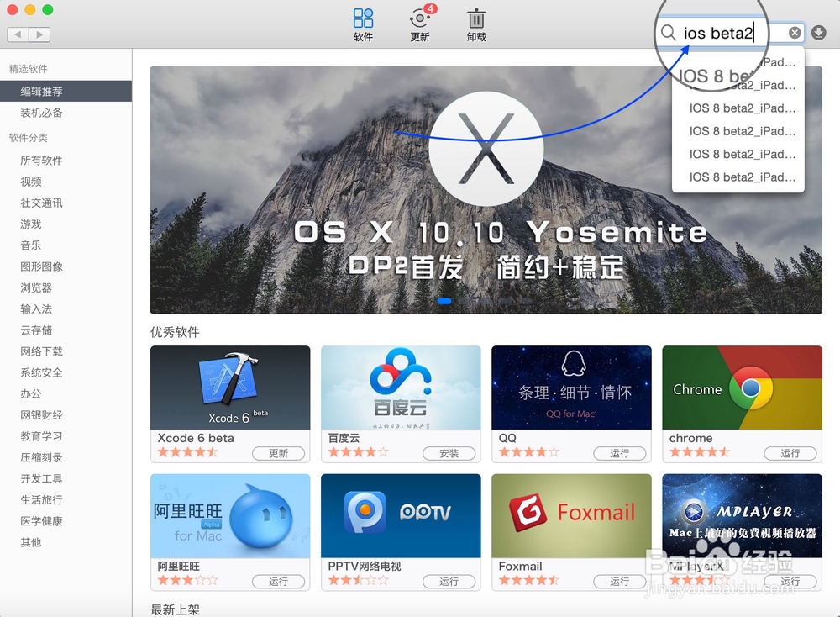Click 运行 button for QQ
The height and width of the screenshot is (617, 840).
click(x=620, y=453)
